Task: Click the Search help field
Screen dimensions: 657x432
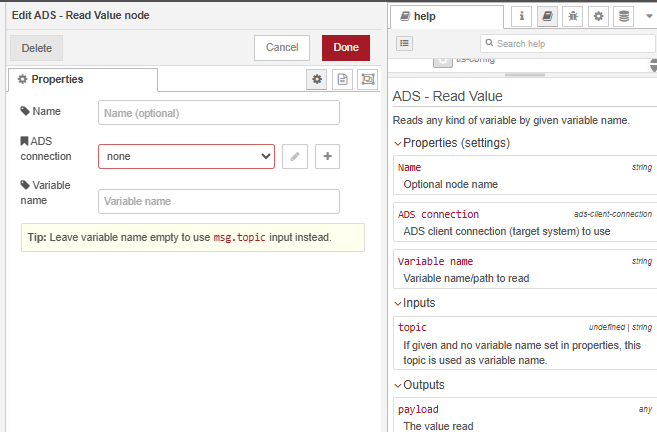Action: [x=568, y=44]
